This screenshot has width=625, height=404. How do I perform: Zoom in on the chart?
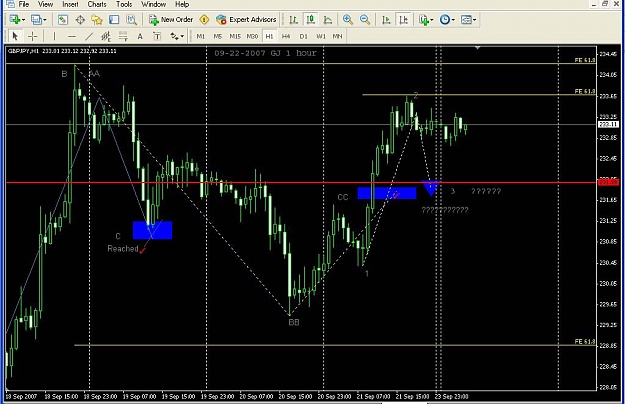click(x=348, y=20)
